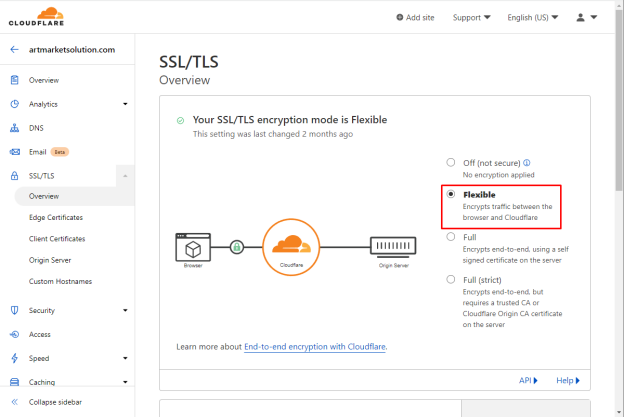The width and height of the screenshot is (624, 417).
Task: Open End-to-end encryption with Cloudflare link
Action: coord(315,347)
